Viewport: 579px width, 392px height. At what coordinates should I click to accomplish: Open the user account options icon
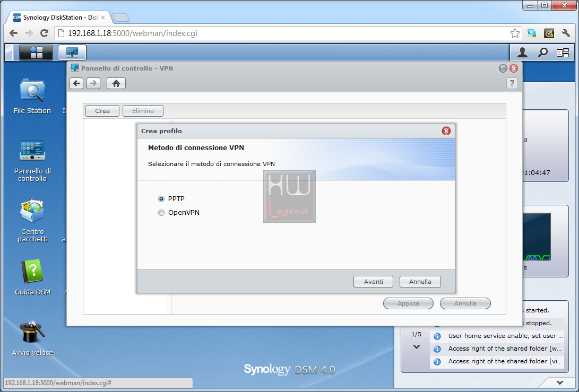click(x=522, y=53)
